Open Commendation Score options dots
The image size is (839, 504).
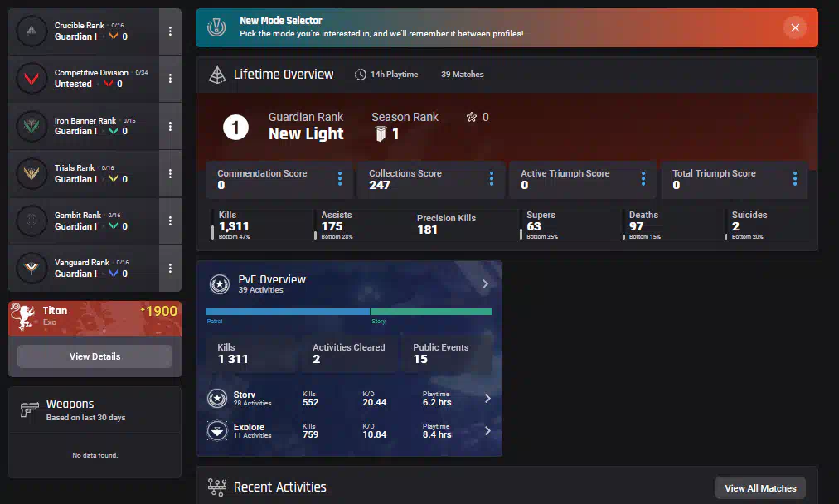coord(340,179)
